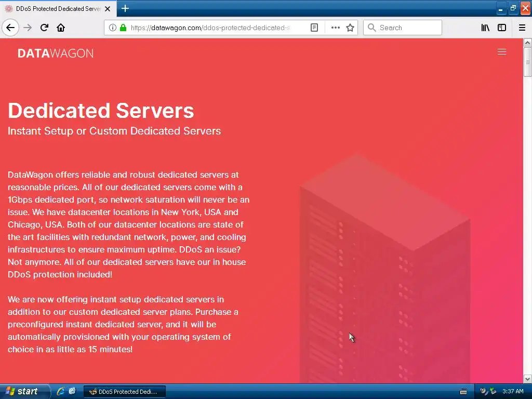This screenshot has width=532, height=399.
Task: Click Instant Setup or Custom Dedicated Servers subtitle
Action: tap(114, 131)
